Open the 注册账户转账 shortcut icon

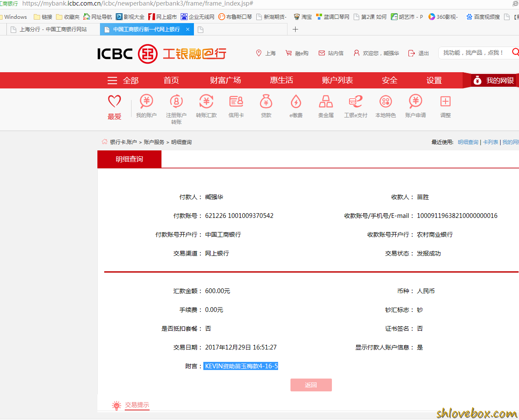[x=176, y=102]
